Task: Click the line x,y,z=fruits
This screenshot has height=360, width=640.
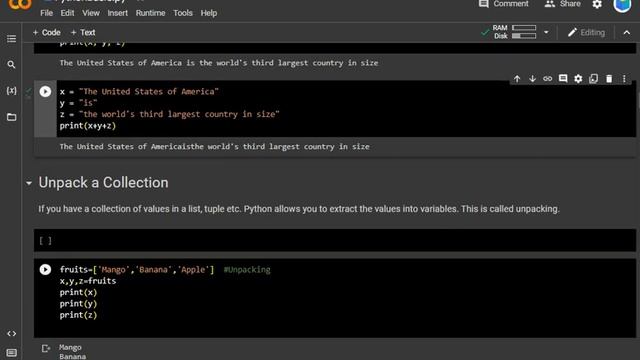Action: tap(88, 281)
